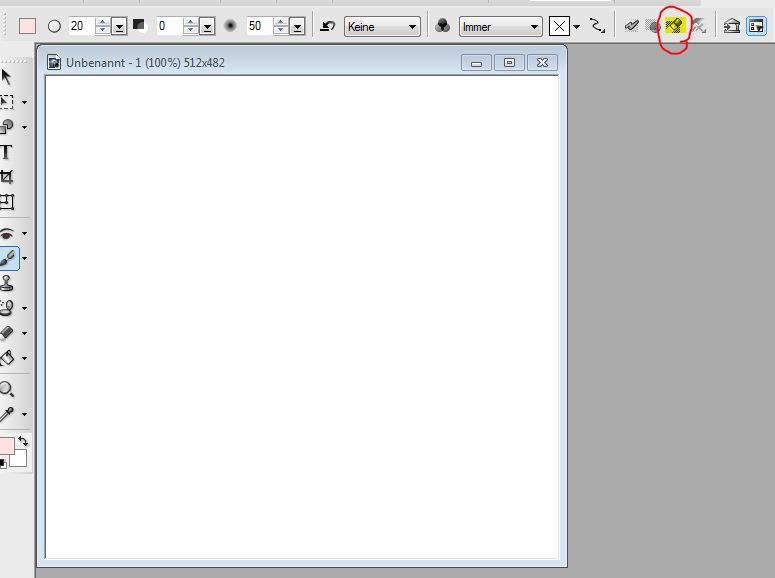Select the Text tool
Viewport: 775px width, 578px height.
[6, 152]
